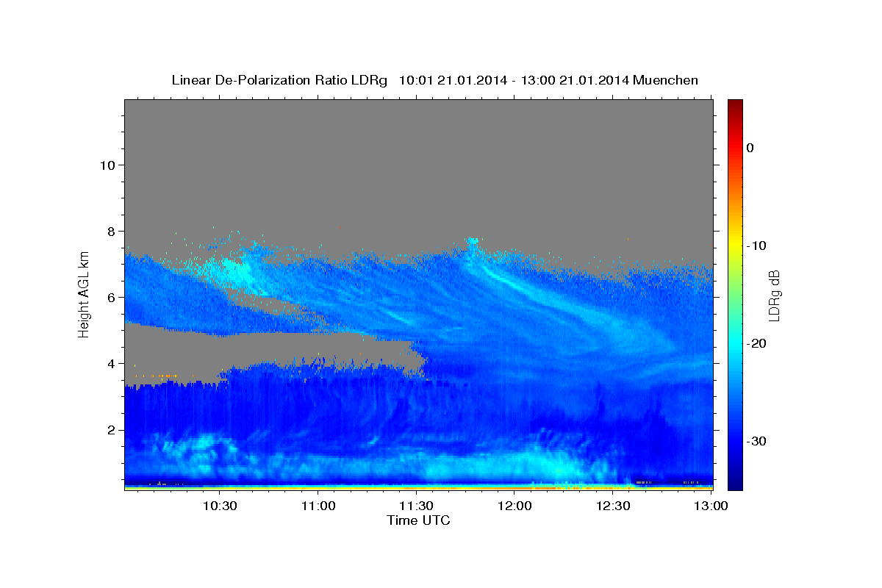Click the height axis label 2
Viewport: 882px width, 588px height.
(111, 429)
